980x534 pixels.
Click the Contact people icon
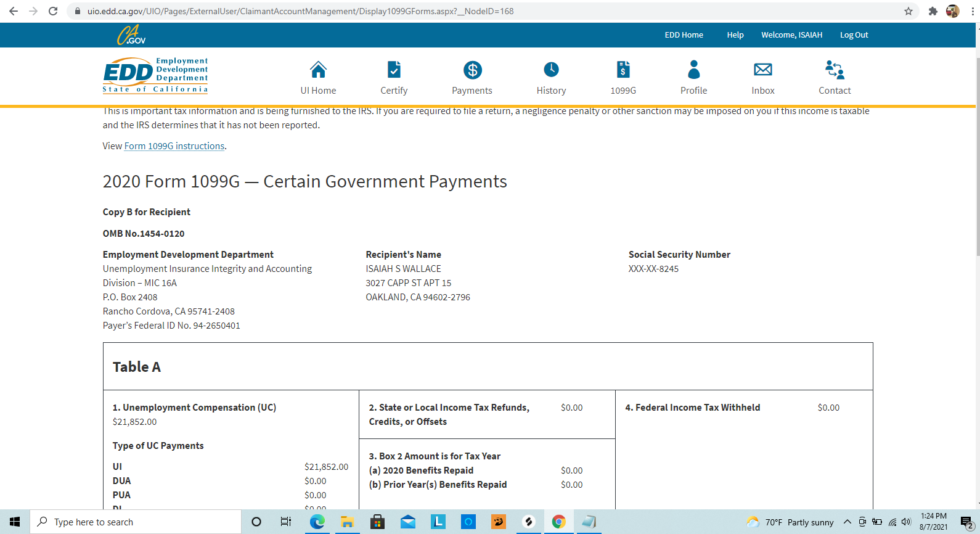click(x=835, y=70)
